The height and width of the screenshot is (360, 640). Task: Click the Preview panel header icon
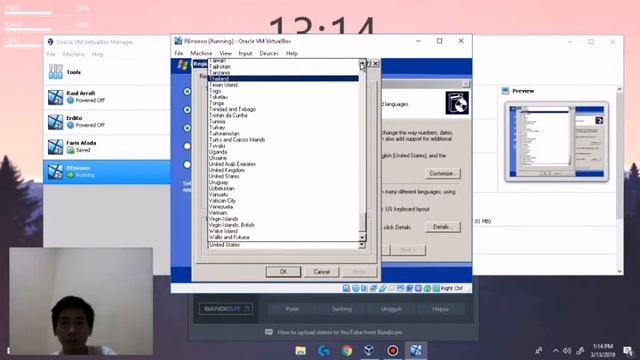[x=505, y=91]
